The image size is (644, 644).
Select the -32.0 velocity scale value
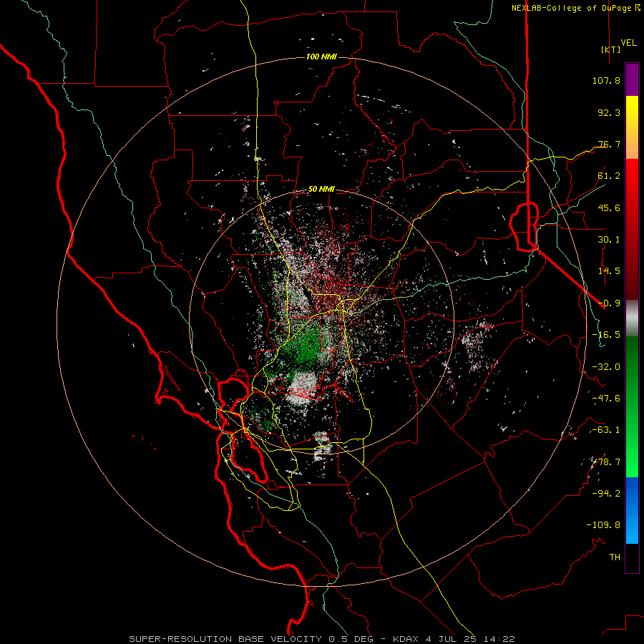606,366
